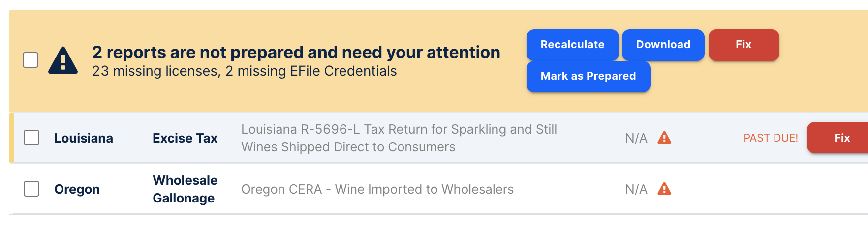Check the Oregon report checkbox
Screen dimensions: 868x231
(31, 189)
